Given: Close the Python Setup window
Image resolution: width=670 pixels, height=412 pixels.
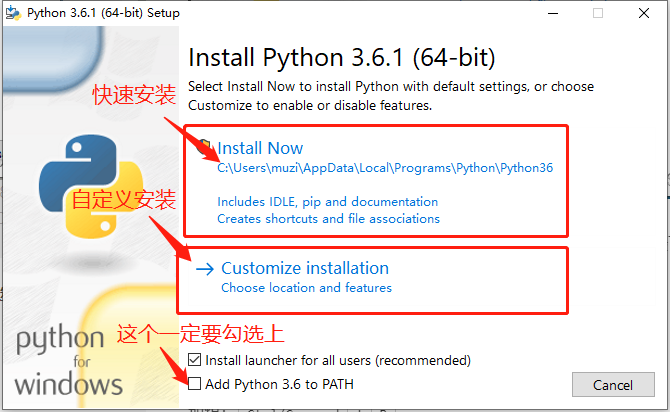Looking at the screenshot, I should click(x=644, y=13).
